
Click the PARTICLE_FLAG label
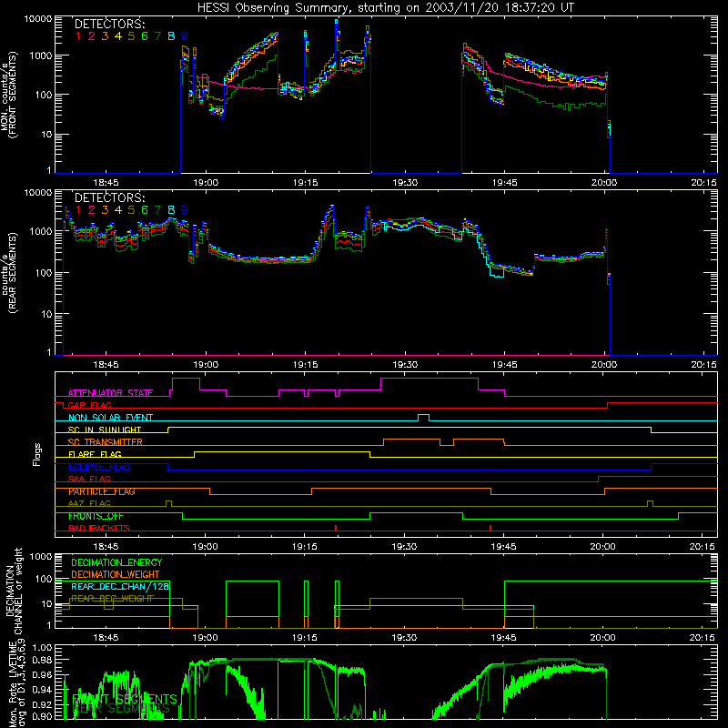click(x=102, y=491)
